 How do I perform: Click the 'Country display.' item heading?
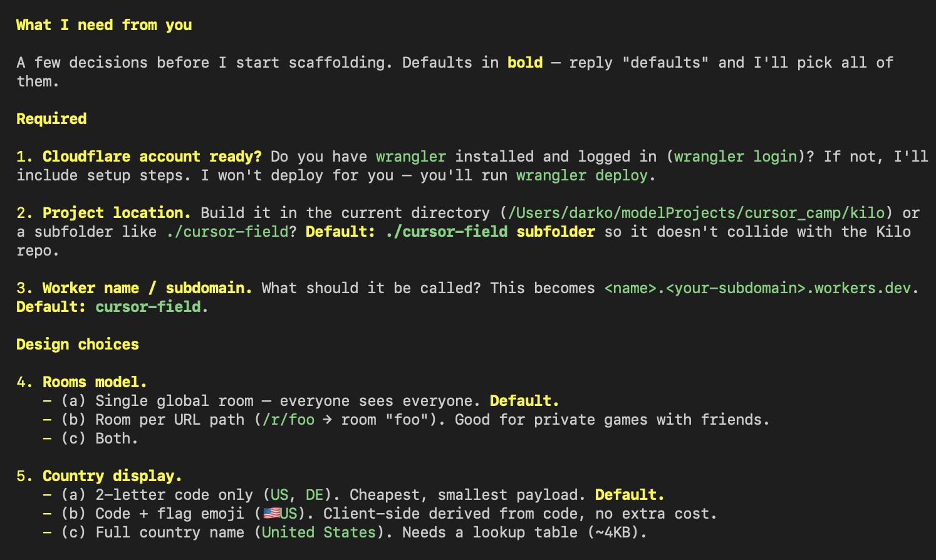click(x=112, y=476)
